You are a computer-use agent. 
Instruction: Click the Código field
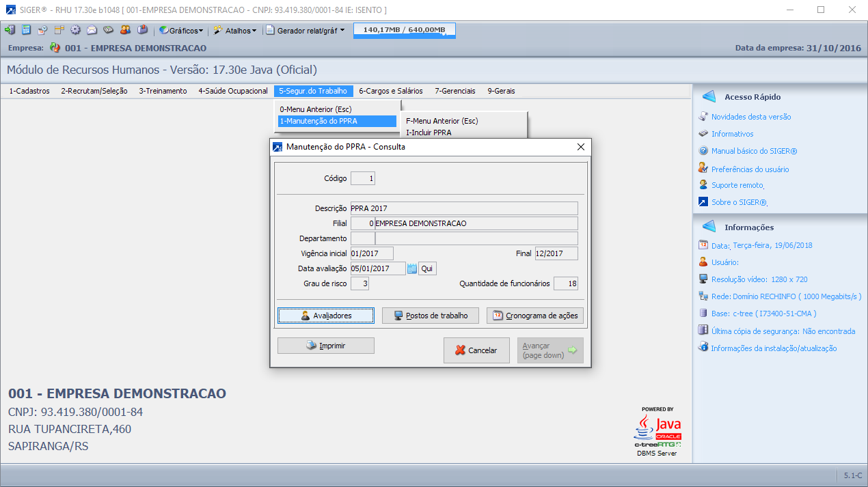[362, 179]
